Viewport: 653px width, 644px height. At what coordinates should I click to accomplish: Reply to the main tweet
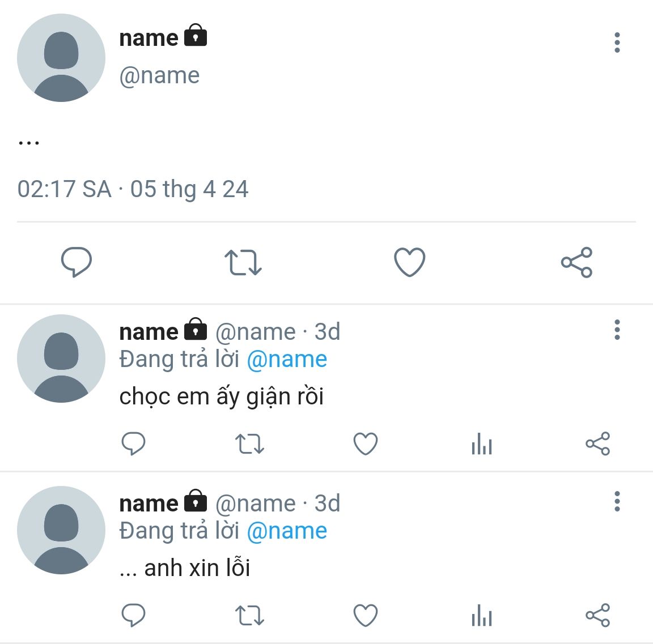(76, 262)
